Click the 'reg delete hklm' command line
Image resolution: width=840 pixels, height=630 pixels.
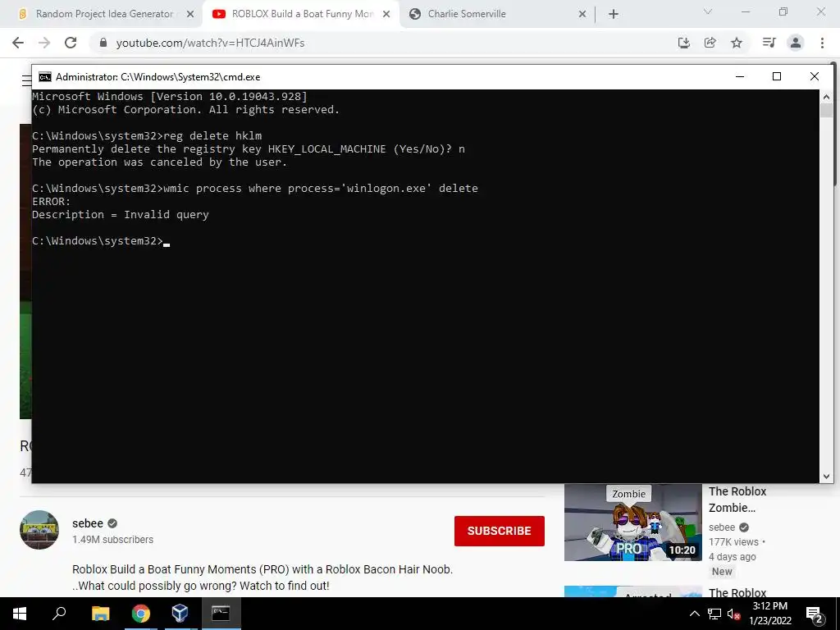tap(147, 135)
